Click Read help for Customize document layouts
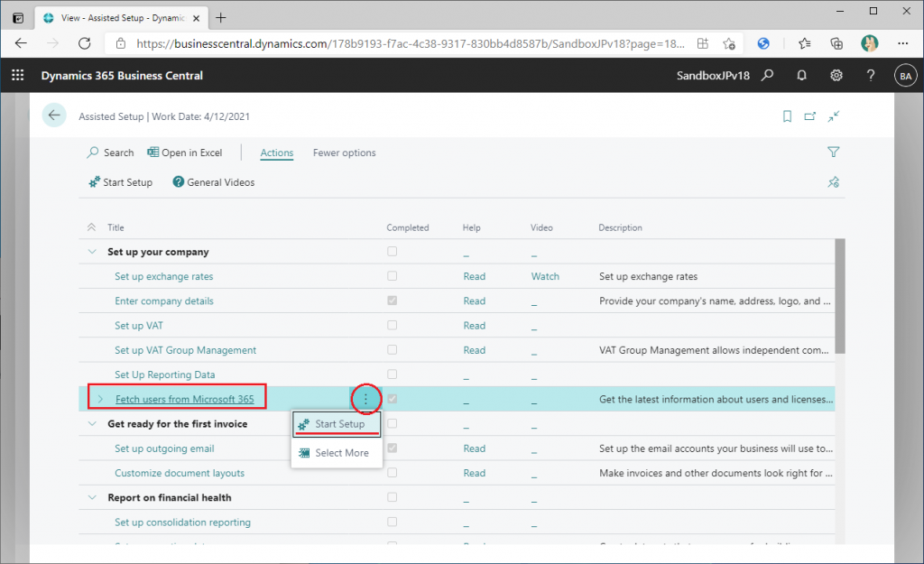Viewport: 924px width, 564px height. coord(475,473)
